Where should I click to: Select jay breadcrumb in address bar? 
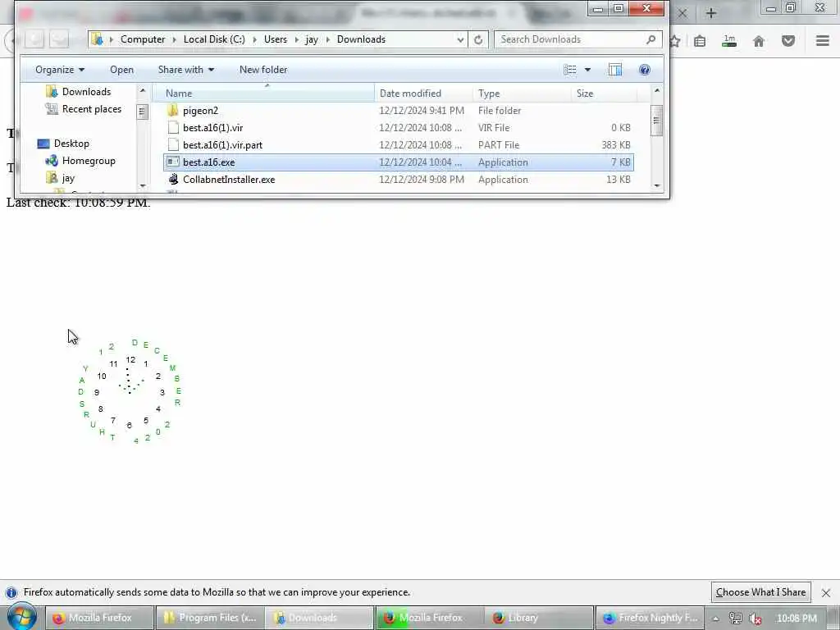point(312,39)
